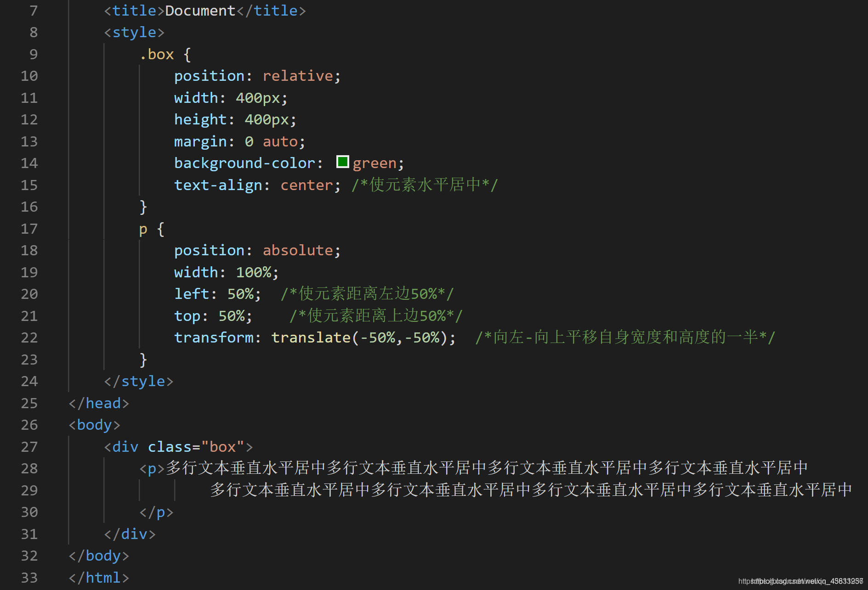Click the paragraph text on line 29
The height and width of the screenshot is (590, 868).
tap(531, 490)
